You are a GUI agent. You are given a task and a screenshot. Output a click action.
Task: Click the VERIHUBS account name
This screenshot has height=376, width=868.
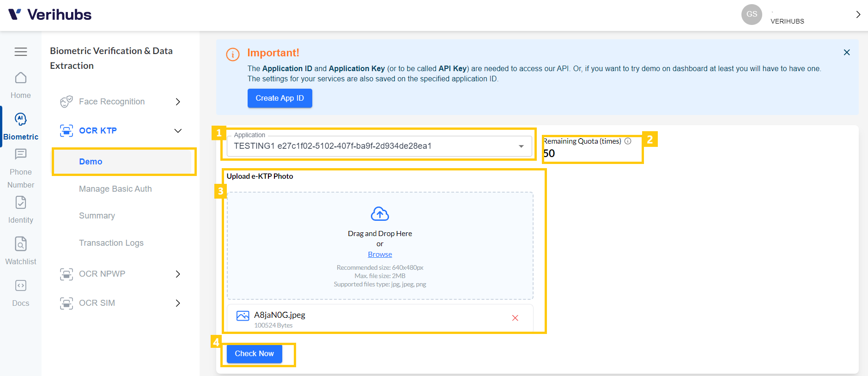click(x=787, y=21)
